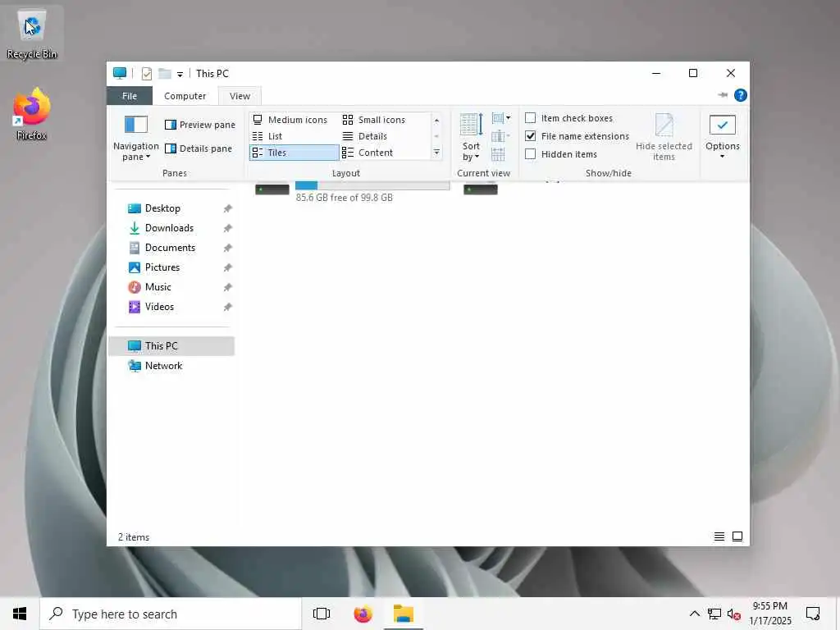Screen dimensions: 840x630
Task: Open Desktop in the navigation pane
Action: (162, 208)
